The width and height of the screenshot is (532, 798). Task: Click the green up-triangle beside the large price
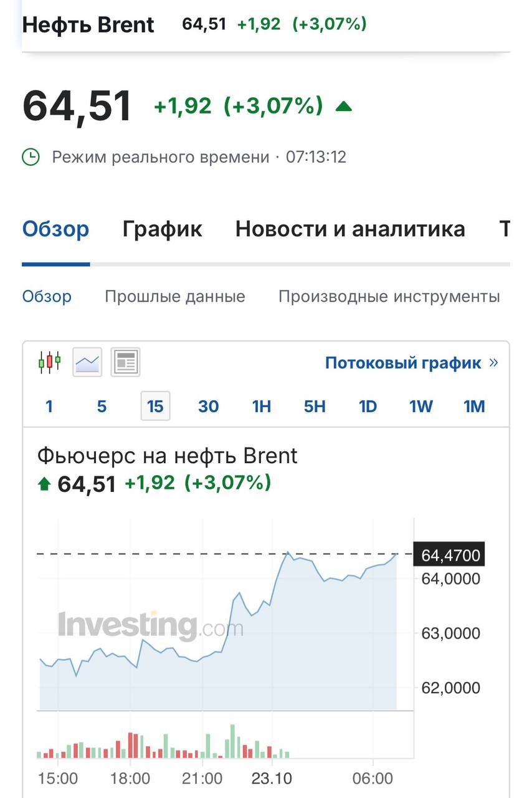coord(343,107)
